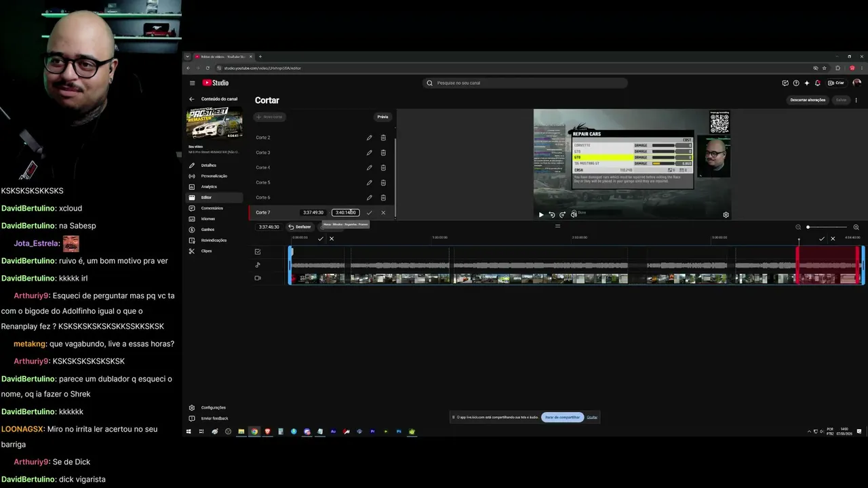Edit Corte 4 with pencil icon
Screen dimensions: 868x488
(x=370, y=167)
